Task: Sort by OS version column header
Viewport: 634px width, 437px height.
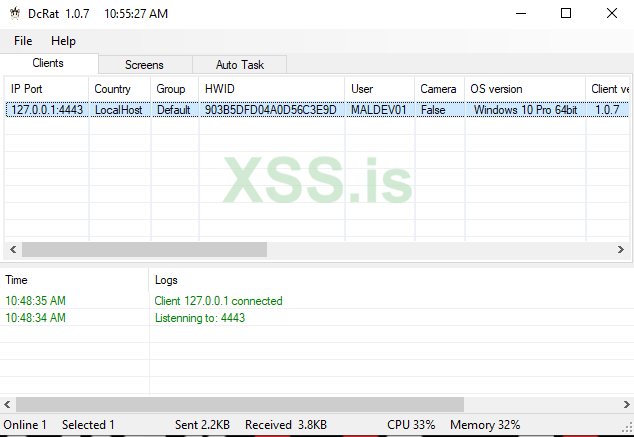Action: pos(525,89)
